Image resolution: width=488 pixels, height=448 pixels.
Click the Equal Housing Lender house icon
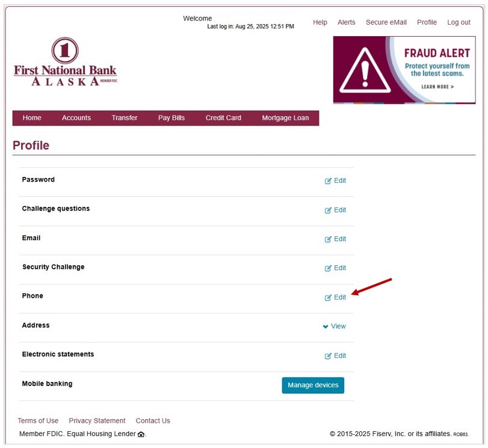[x=141, y=434]
